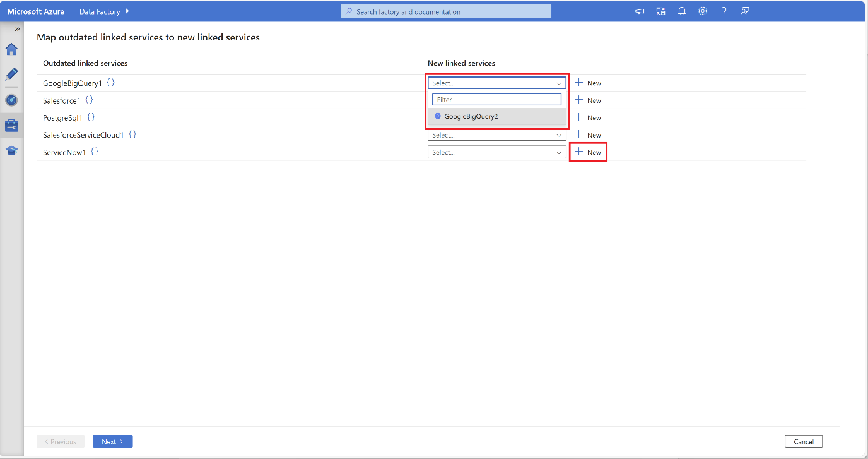View JSON code for GoogleBigQuery1
868x459 pixels.
pos(110,83)
